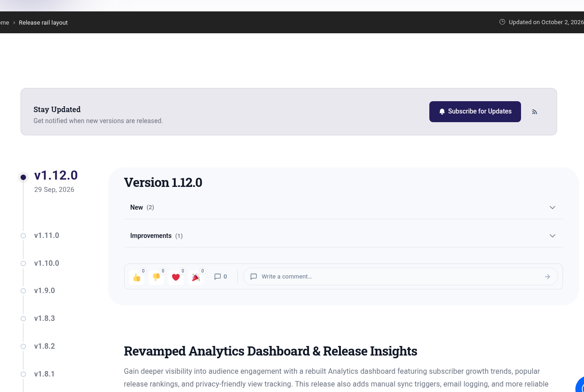This screenshot has height=392, width=584.
Task: React with the thumbs up emoji
Action: coord(136,277)
